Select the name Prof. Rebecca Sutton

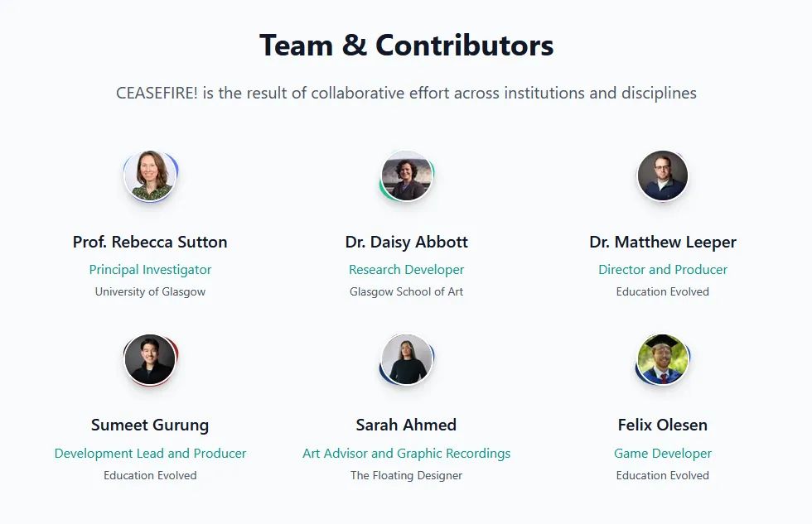point(150,242)
